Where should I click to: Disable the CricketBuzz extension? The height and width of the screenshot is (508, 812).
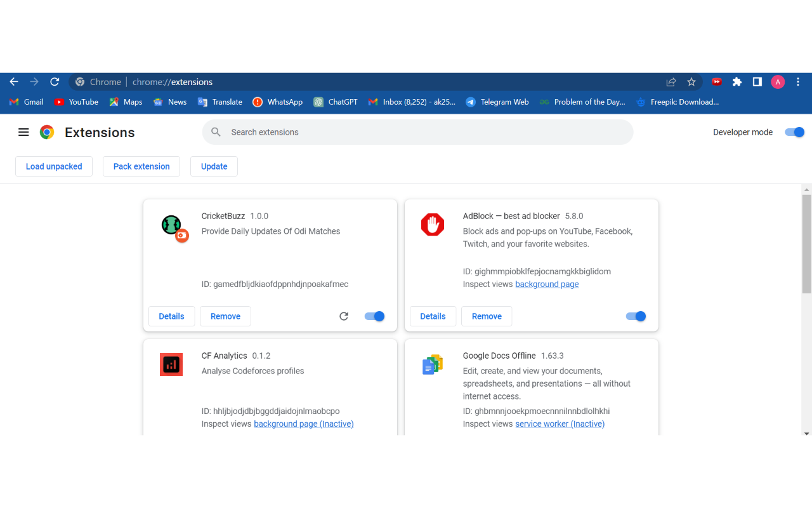pos(375,316)
